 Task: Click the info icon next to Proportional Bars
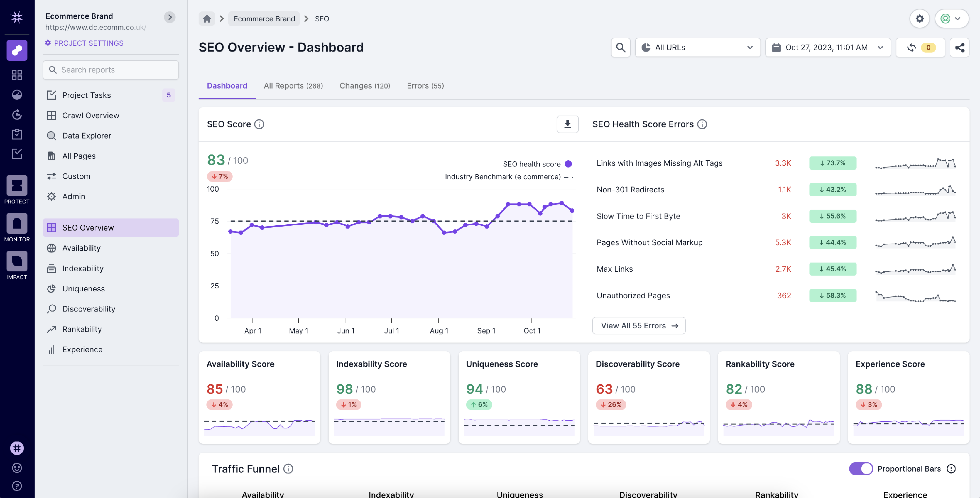click(x=951, y=469)
